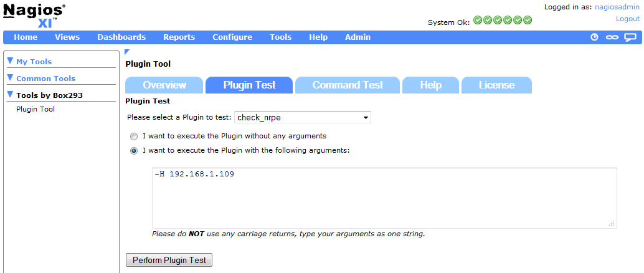Click the 'System Ok:' label
Viewport: 644px width, 273px height.
click(449, 22)
